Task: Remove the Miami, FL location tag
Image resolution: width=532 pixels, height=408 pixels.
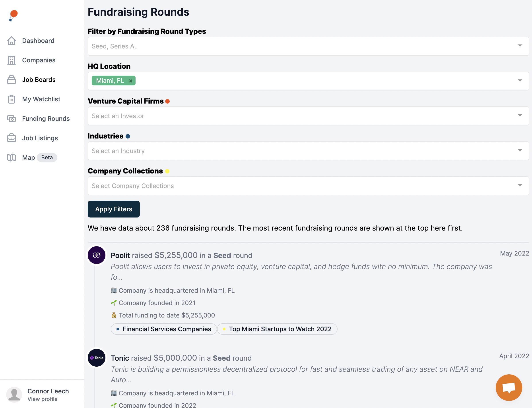Action: coord(130,81)
